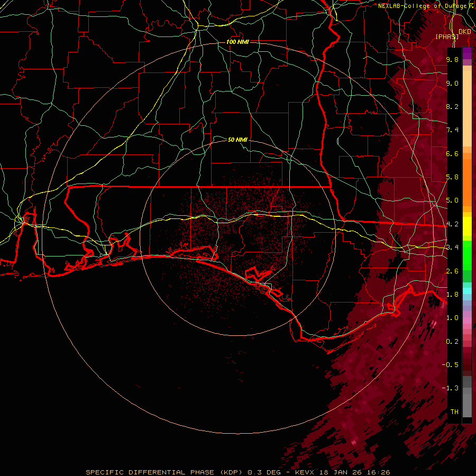Click the "DKD" product label

point(464,32)
